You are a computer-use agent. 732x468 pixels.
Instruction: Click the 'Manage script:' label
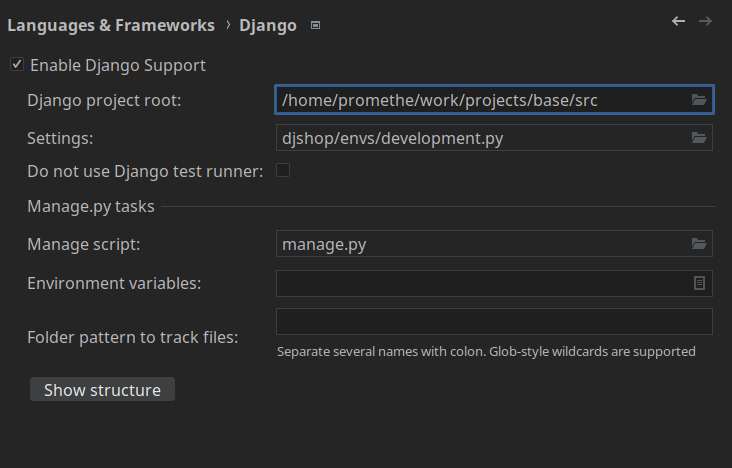click(x=84, y=244)
